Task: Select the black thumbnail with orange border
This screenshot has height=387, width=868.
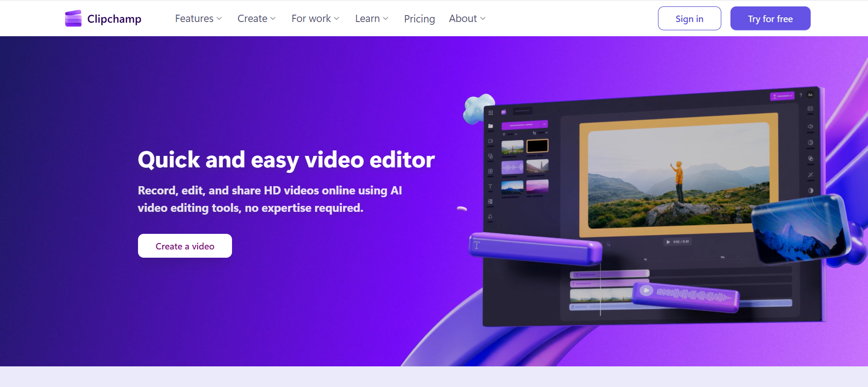Action: [537, 146]
